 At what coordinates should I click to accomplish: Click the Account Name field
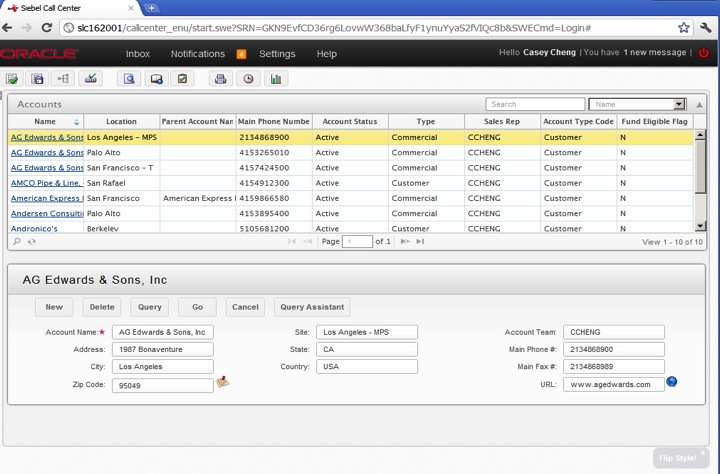pyautogui.click(x=163, y=332)
